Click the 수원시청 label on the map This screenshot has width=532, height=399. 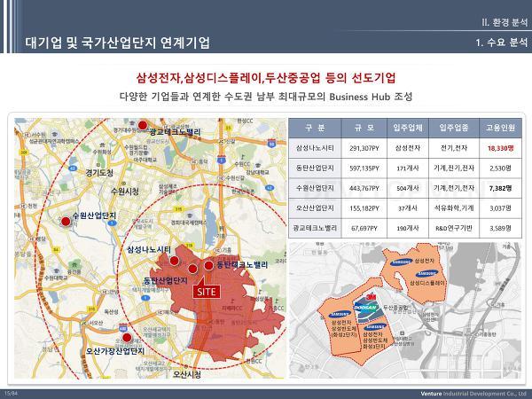[125, 192]
